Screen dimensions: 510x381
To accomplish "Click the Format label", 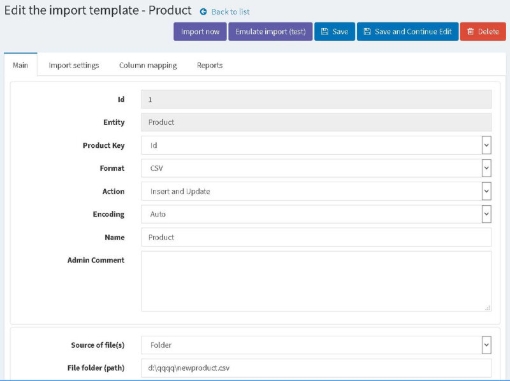I will tap(112, 168).
